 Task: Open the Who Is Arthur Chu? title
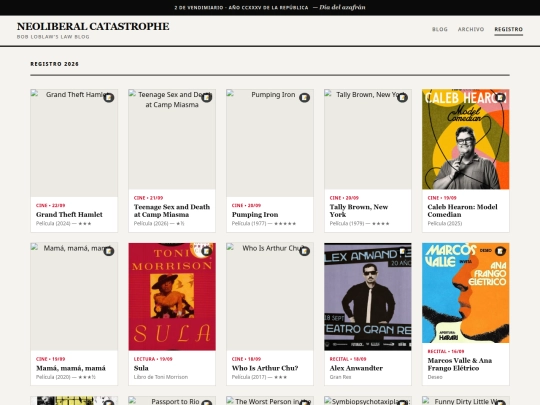[x=265, y=368]
